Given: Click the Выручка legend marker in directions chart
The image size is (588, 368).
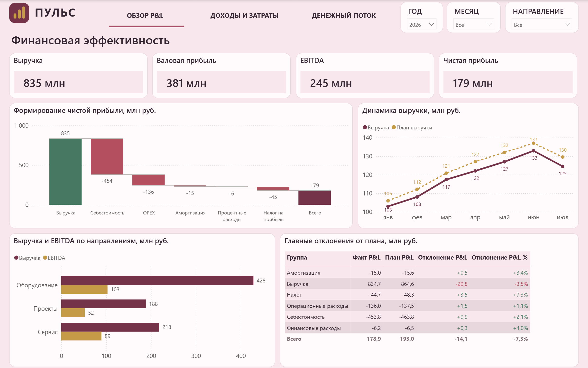Looking at the screenshot, I should pyautogui.click(x=16, y=258).
